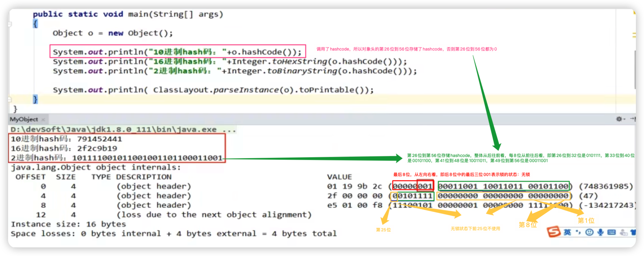644x256 pixels.
Task: Click hex value "01 19 9b 2c"
Action: 354,186
